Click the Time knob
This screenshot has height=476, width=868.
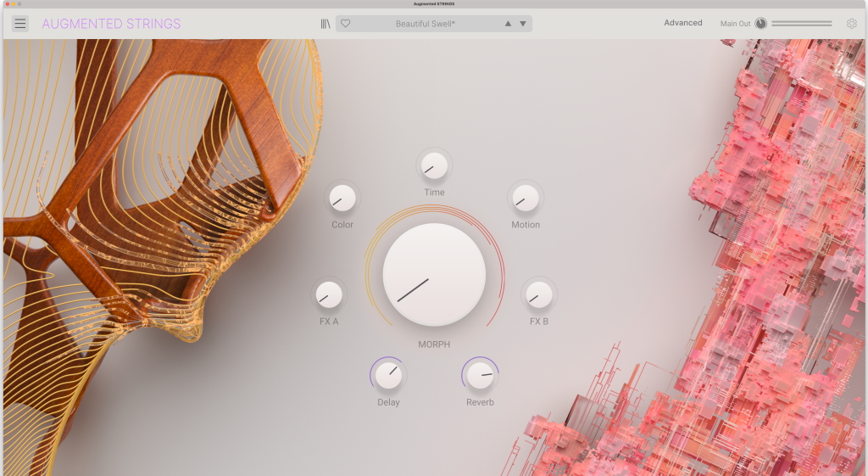434,165
